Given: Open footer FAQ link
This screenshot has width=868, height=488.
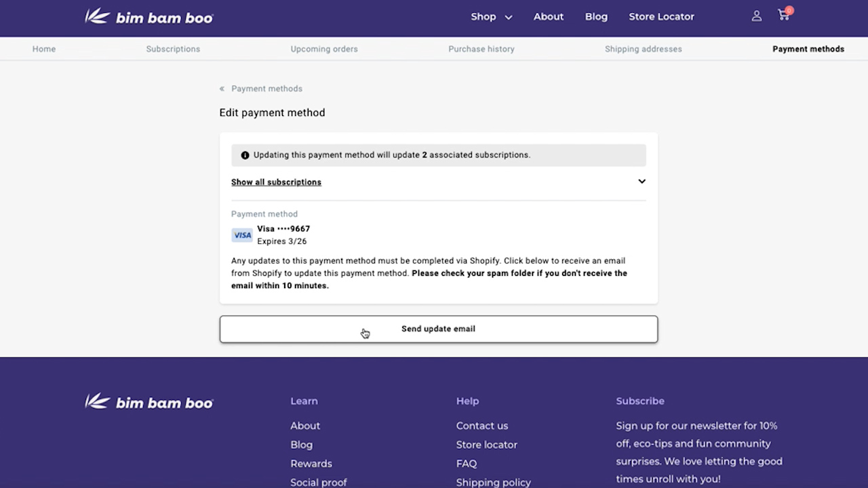Looking at the screenshot, I should pyautogui.click(x=467, y=464).
